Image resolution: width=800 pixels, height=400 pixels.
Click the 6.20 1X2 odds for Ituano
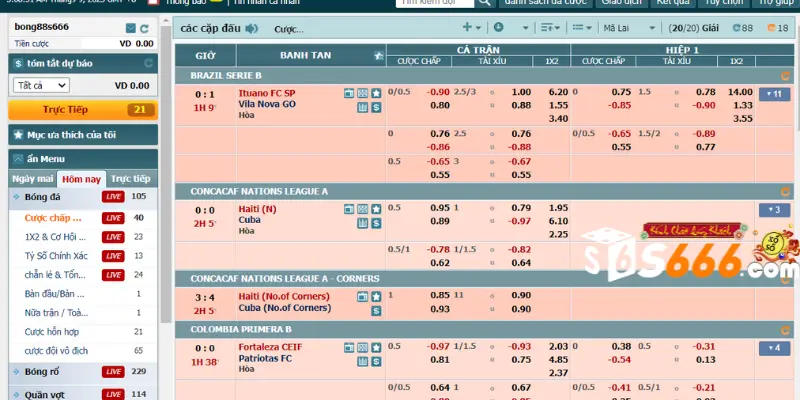point(558,92)
